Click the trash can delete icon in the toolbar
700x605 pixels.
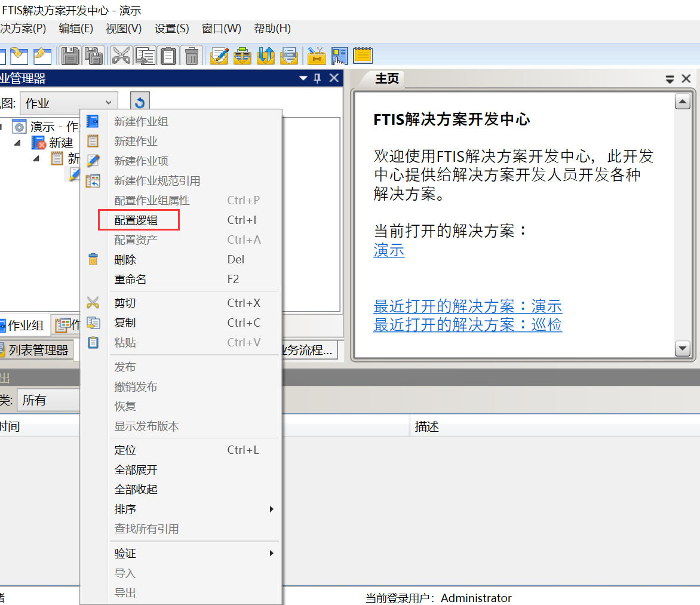coord(192,56)
